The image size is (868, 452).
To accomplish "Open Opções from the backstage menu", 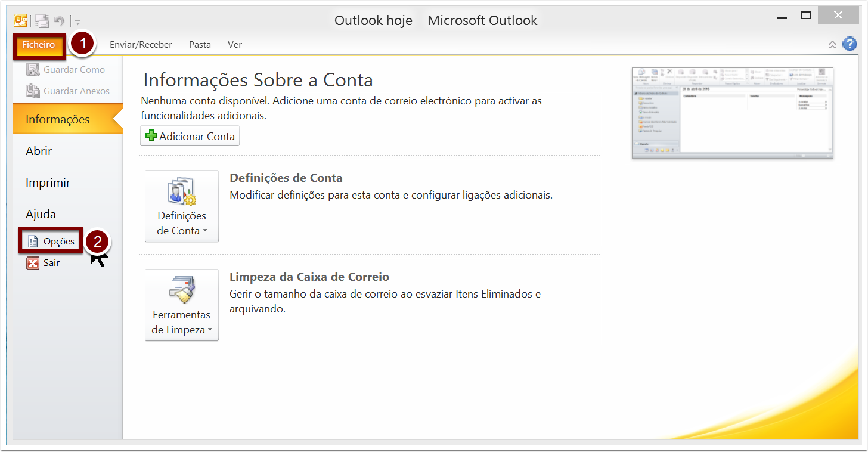I will (x=51, y=241).
